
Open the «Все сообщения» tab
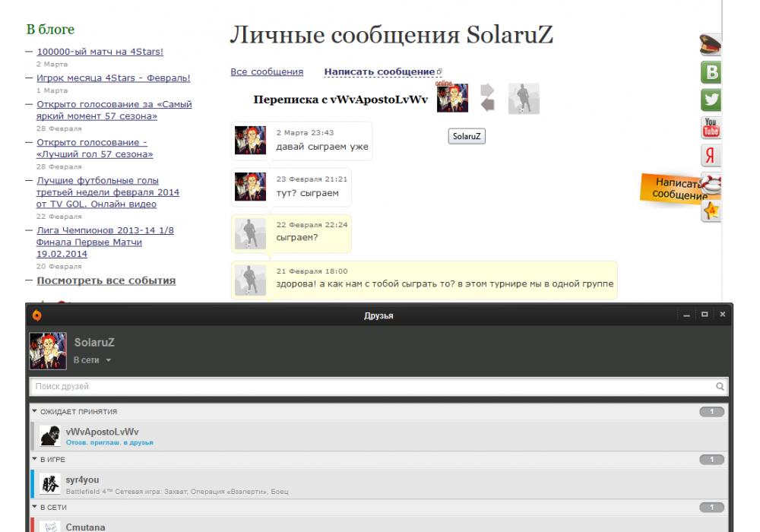(x=267, y=71)
